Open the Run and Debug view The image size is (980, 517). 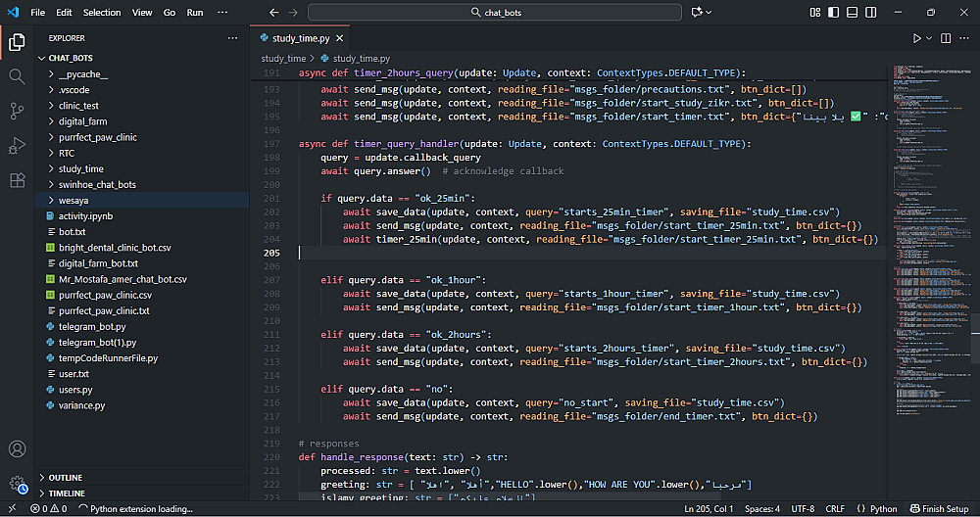[17, 146]
